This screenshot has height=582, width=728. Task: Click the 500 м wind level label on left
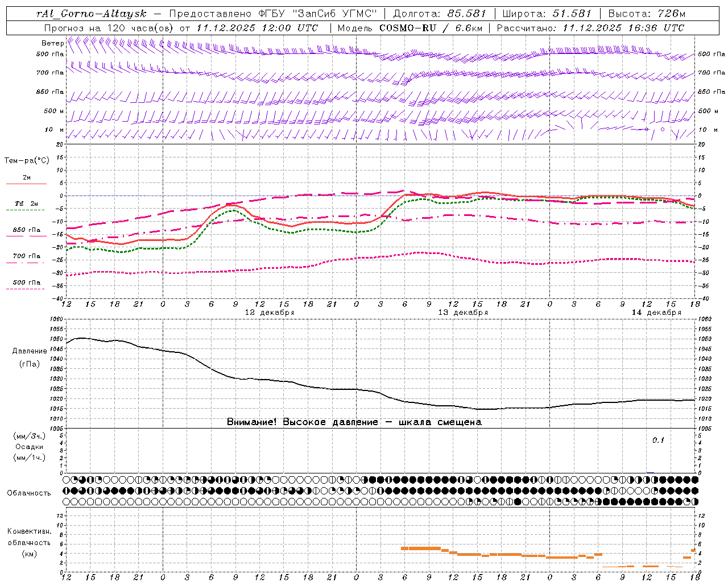coord(54,111)
